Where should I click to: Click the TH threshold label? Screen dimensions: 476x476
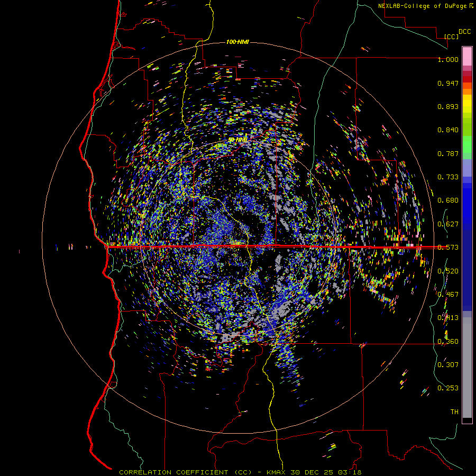tap(454, 412)
